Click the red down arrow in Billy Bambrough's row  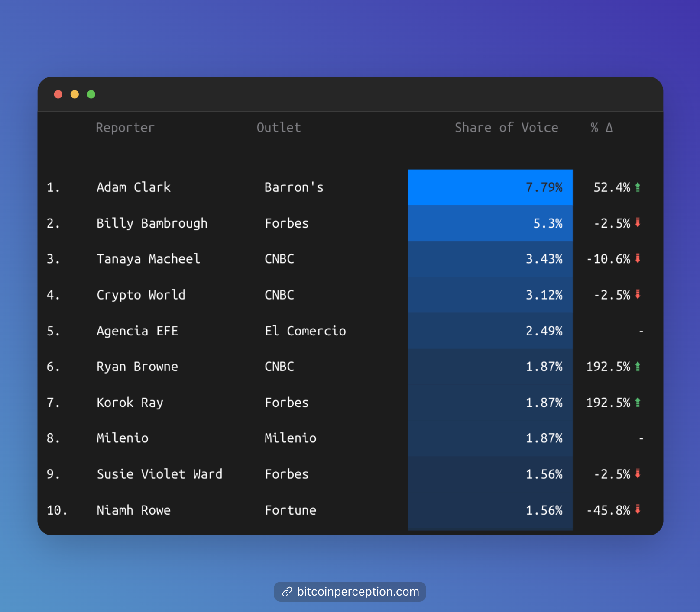pyautogui.click(x=638, y=223)
